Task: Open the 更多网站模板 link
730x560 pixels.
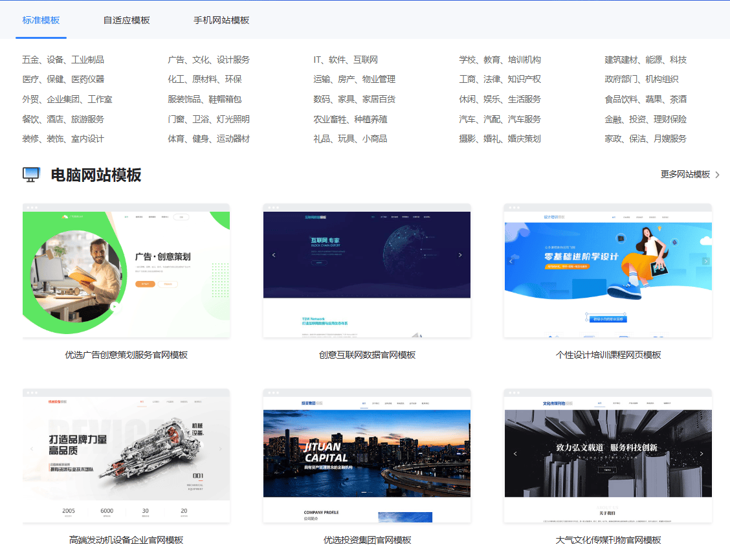Action: (x=685, y=175)
